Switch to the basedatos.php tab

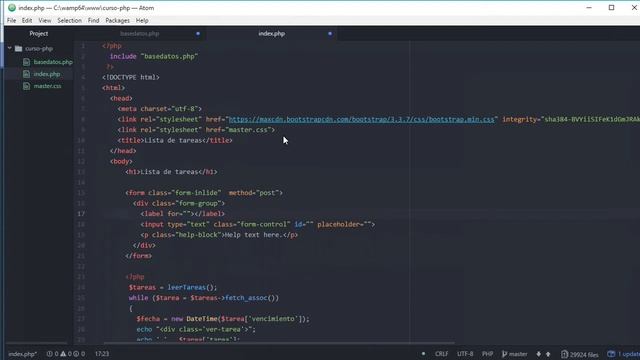[140, 33]
